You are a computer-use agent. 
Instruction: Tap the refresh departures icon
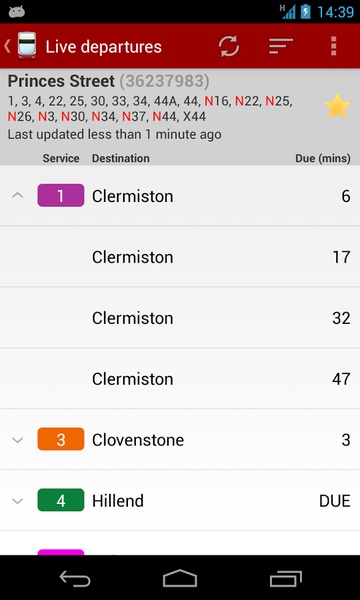229,46
